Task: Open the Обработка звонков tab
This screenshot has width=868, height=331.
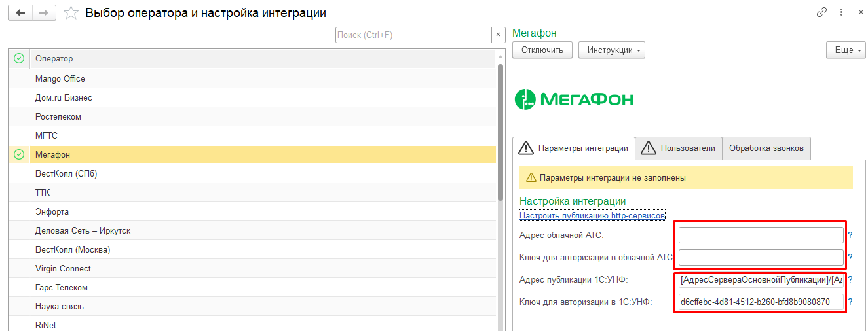Action: coord(766,148)
